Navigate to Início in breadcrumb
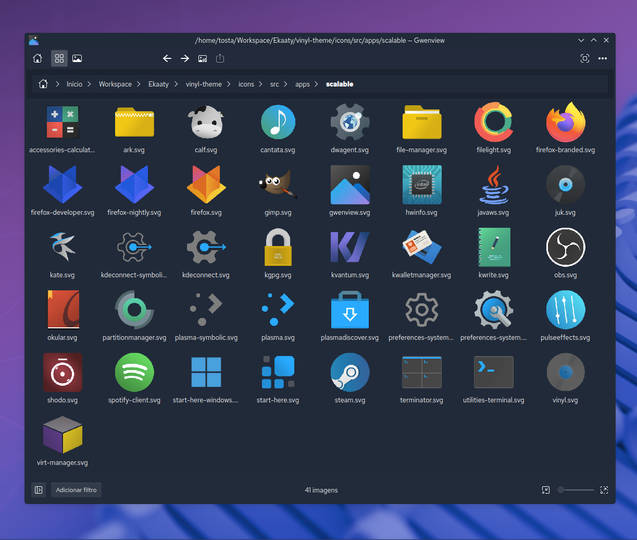Screen dimensions: 637x540 pyautogui.click(x=74, y=84)
